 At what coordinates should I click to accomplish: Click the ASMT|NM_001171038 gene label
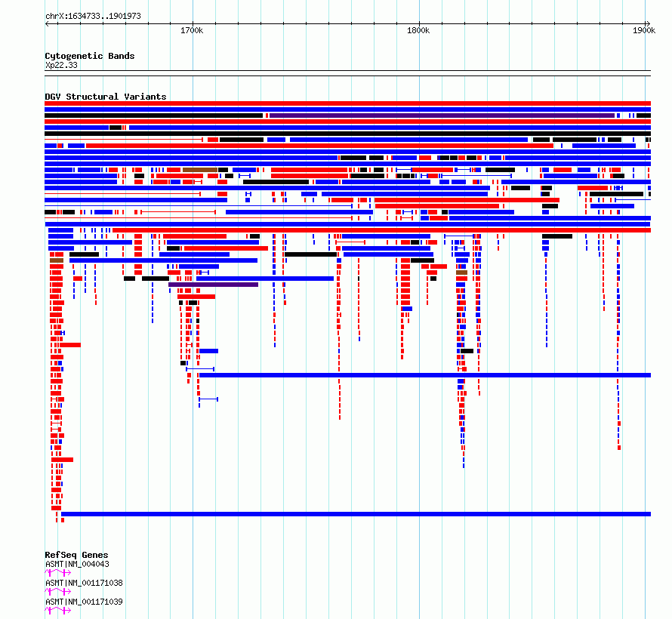(84, 583)
